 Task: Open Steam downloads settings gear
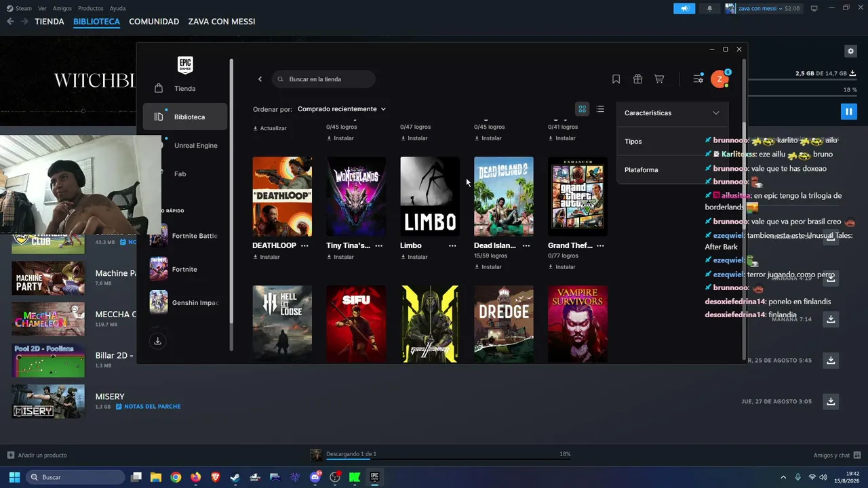click(x=850, y=51)
